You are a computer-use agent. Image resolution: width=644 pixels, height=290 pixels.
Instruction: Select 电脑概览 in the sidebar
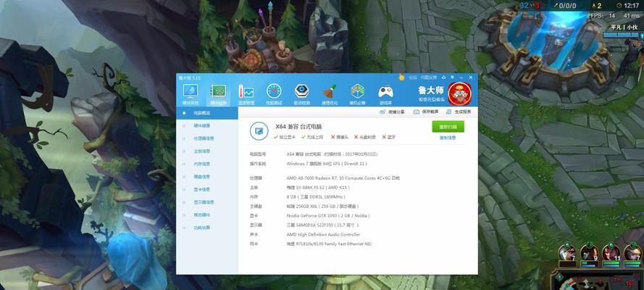click(x=207, y=113)
